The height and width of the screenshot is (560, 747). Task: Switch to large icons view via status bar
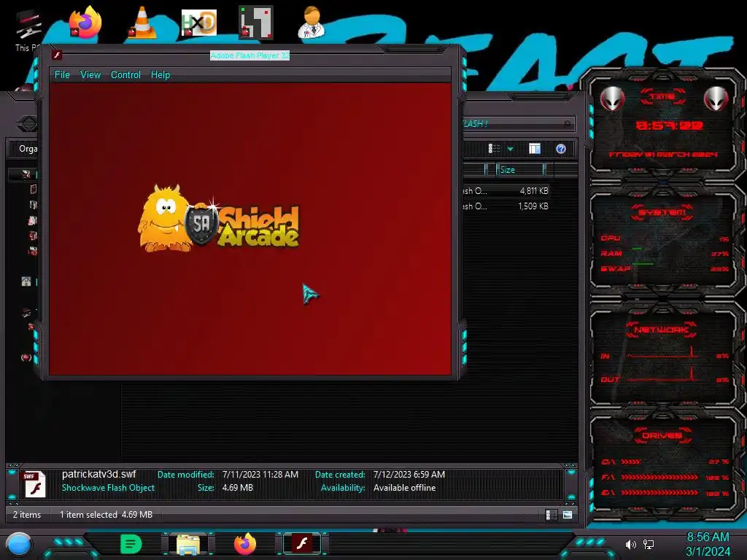click(x=568, y=515)
